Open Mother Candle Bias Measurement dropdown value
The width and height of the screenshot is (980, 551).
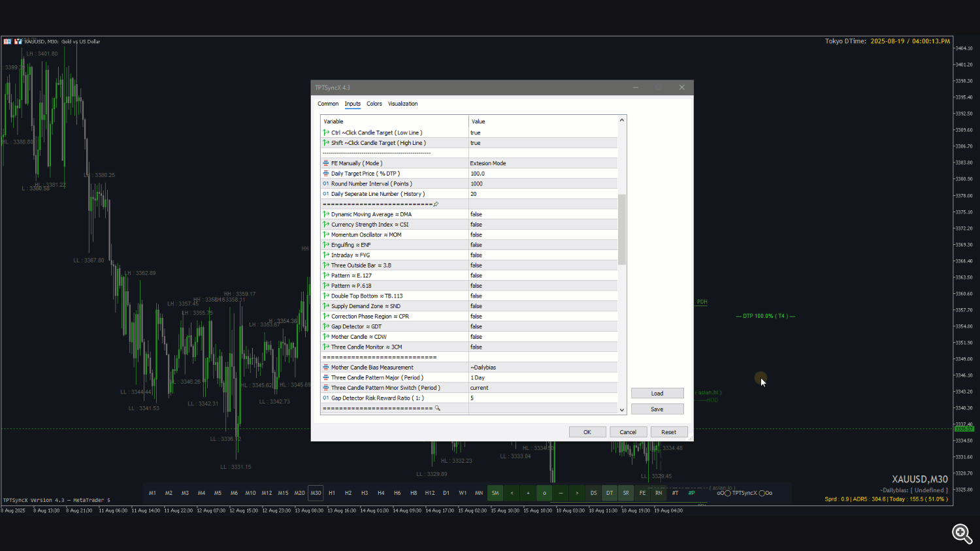pyautogui.click(x=542, y=368)
